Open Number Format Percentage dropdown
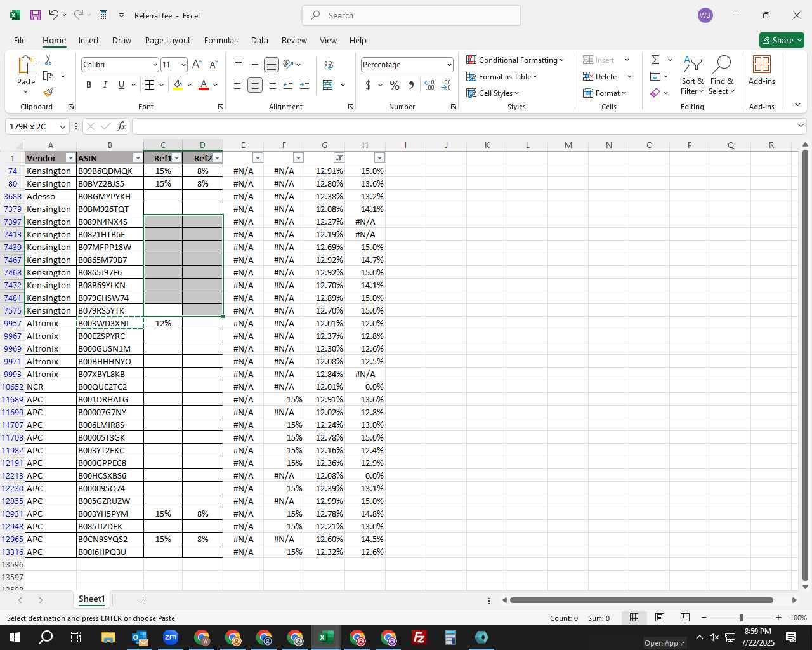 pyautogui.click(x=449, y=65)
